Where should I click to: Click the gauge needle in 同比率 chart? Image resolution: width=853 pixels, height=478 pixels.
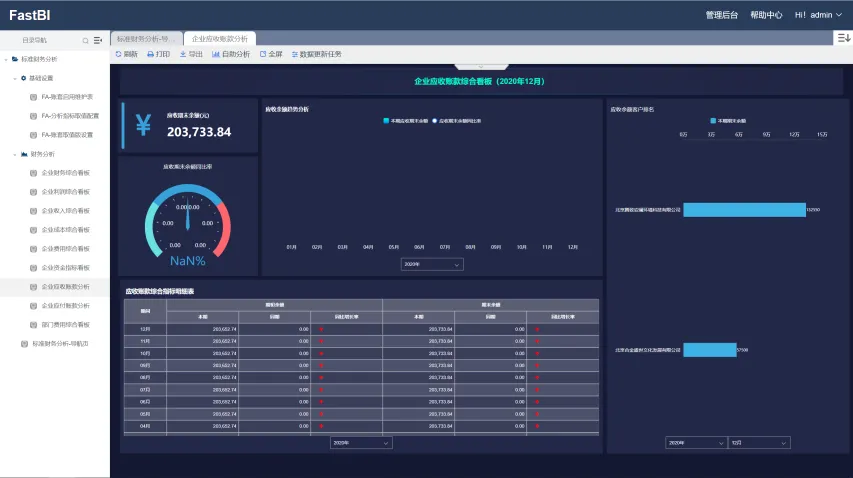tap(188, 218)
